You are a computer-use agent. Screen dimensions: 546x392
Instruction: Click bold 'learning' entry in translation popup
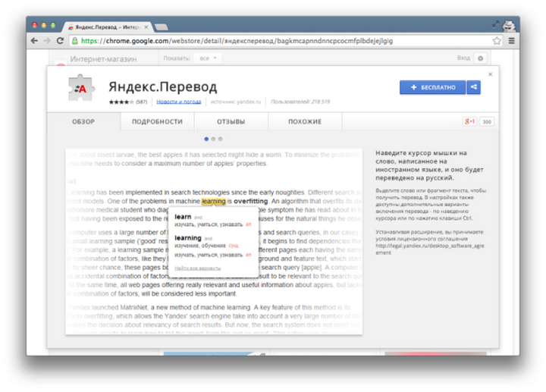click(x=188, y=238)
